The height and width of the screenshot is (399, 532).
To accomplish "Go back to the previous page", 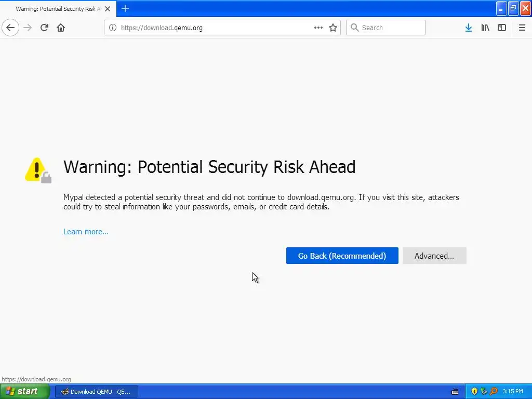I will [10, 28].
